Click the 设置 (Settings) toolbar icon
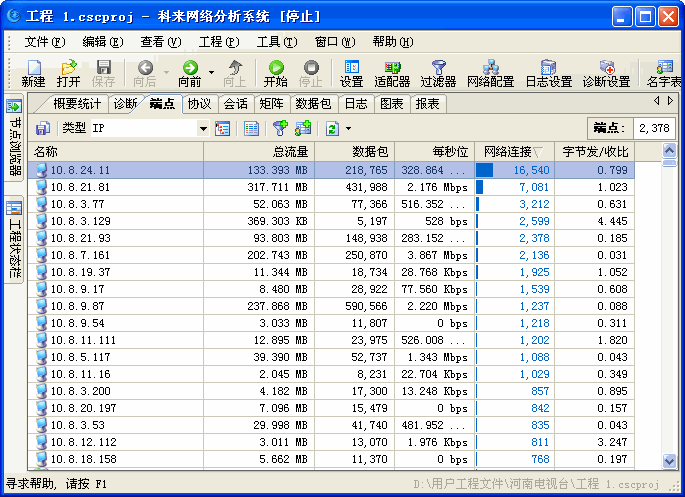 click(351, 73)
